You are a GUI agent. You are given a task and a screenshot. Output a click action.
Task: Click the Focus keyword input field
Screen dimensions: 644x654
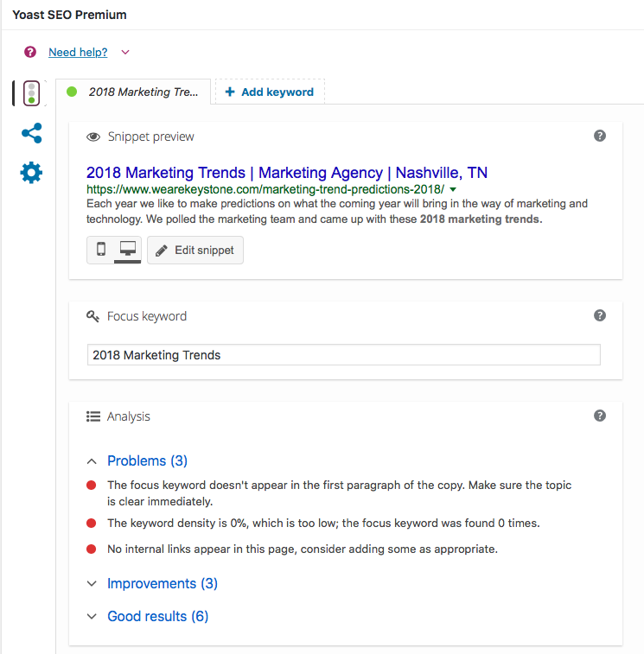344,355
